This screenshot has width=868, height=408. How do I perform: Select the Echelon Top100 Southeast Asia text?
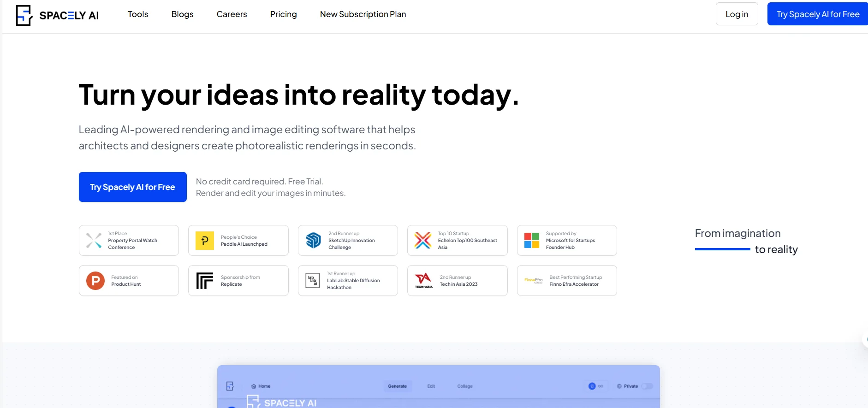click(x=468, y=244)
